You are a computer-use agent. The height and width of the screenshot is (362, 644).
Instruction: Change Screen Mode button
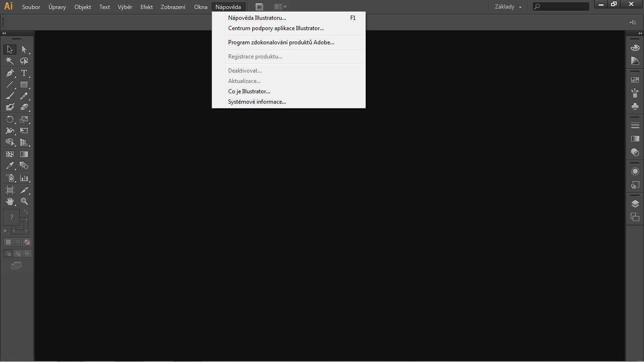pyautogui.click(x=17, y=265)
